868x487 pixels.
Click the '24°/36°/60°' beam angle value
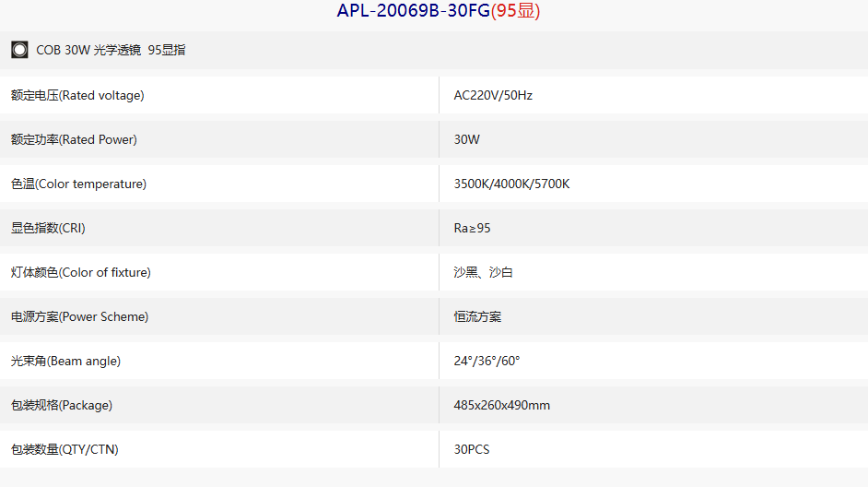pyautogui.click(x=487, y=362)
